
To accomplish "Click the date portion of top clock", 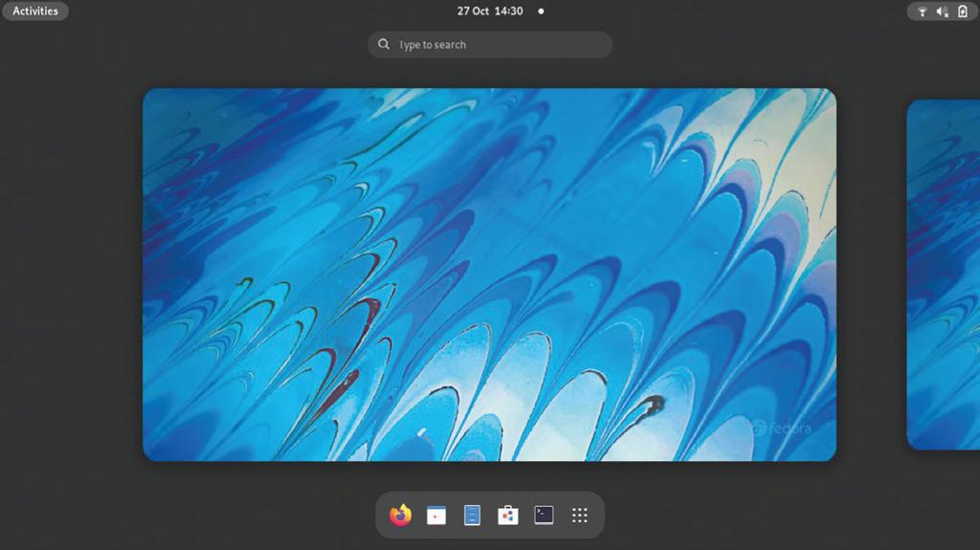I will coord(473,11).
